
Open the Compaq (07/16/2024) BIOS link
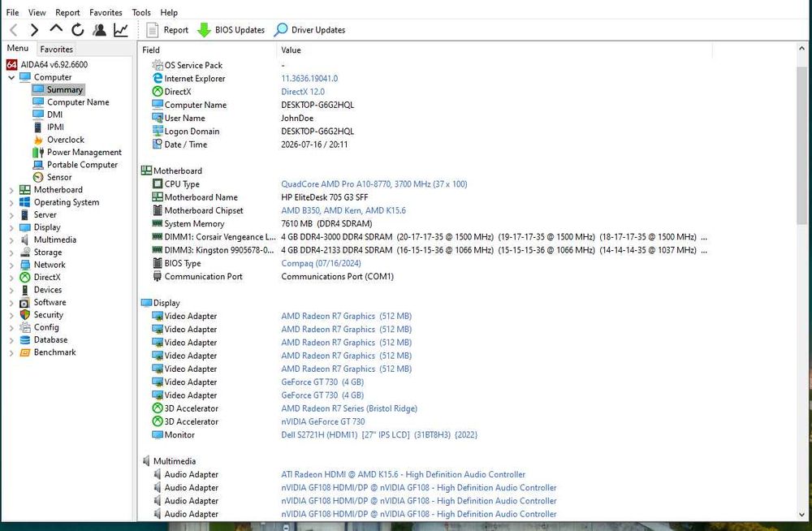point(321,263)
